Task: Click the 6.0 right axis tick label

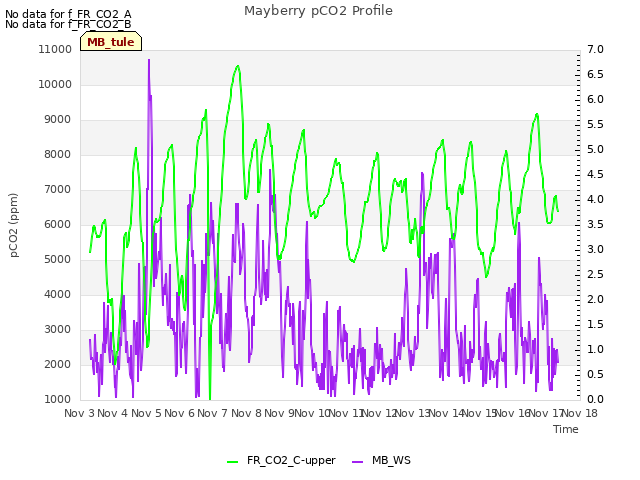Action: 595,100
